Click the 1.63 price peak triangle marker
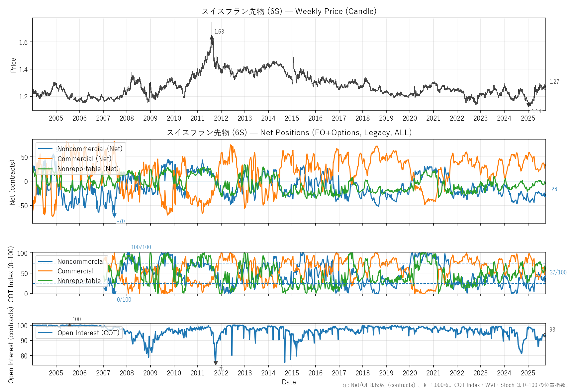The image size is (574, 392). coord(212,38)
